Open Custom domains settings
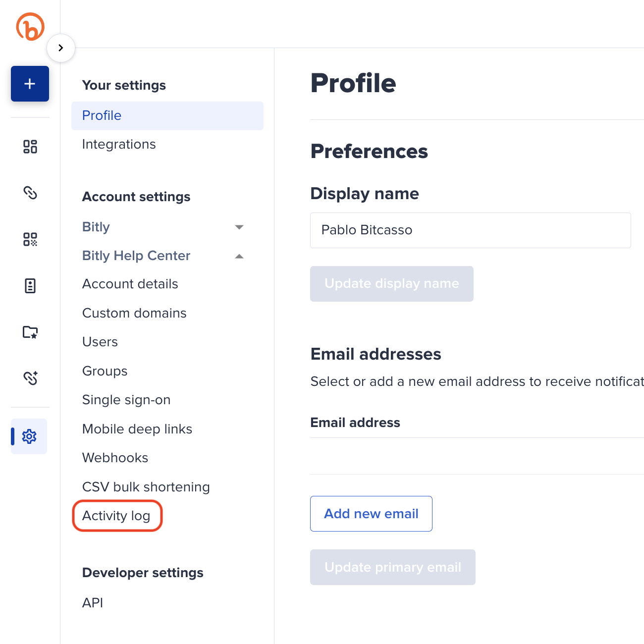This screenshot has height=644, width=644. [134, 313]
